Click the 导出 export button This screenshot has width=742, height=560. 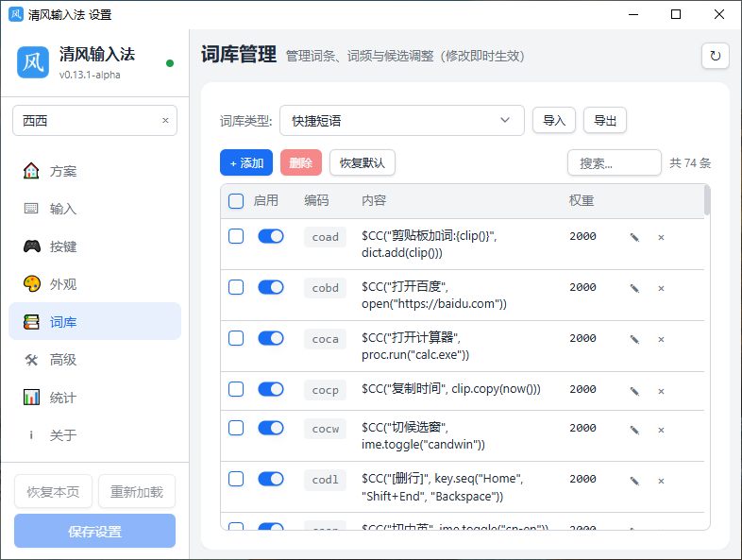tap(605, 120)
